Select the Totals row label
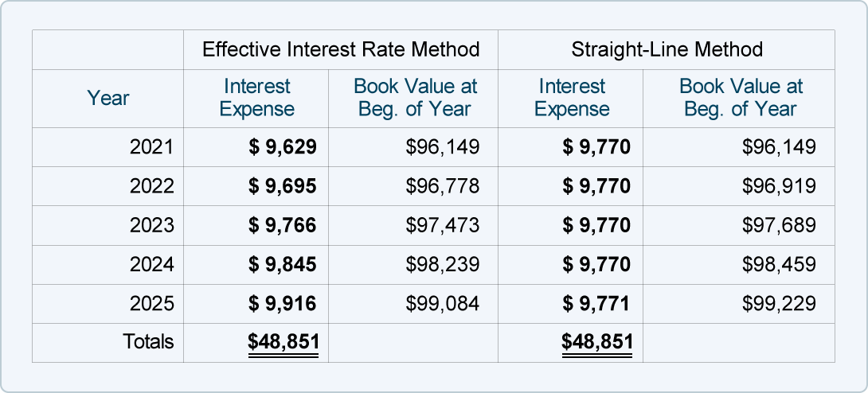Viewport: 868px width, 393px height. (148, 342)
